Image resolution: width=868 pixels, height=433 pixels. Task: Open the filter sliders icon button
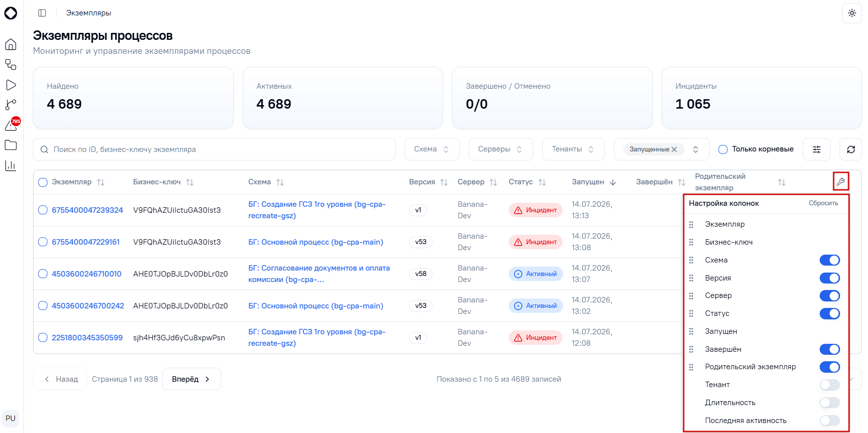817,149
